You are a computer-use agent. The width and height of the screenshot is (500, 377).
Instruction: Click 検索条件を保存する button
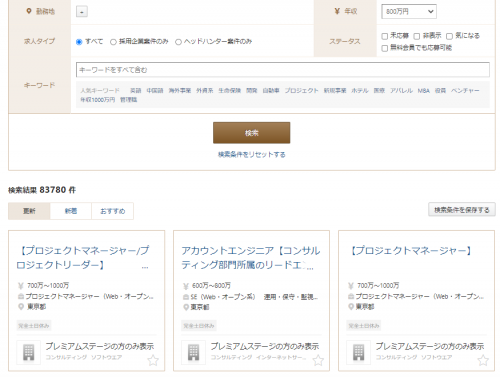462,210
